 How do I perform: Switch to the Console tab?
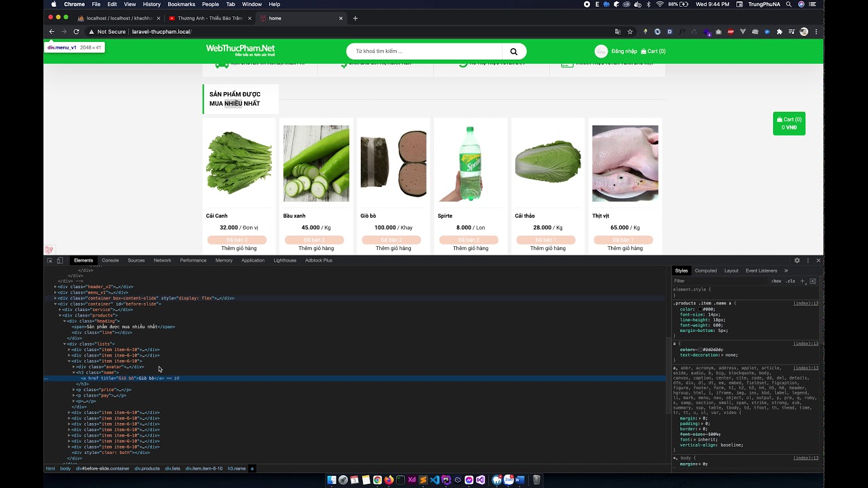point(110,260)
